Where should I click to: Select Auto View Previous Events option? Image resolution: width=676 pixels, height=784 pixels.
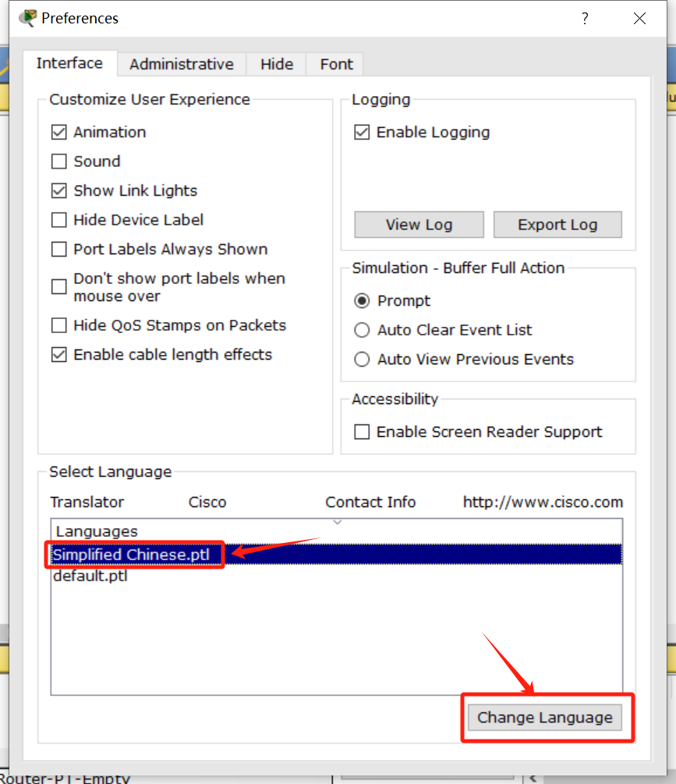(x=362, y=360)
